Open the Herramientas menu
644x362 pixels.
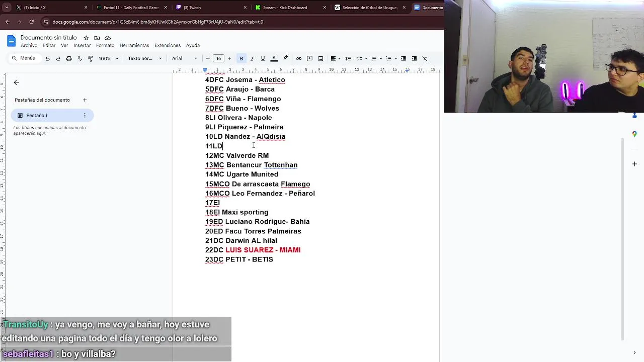134,45
